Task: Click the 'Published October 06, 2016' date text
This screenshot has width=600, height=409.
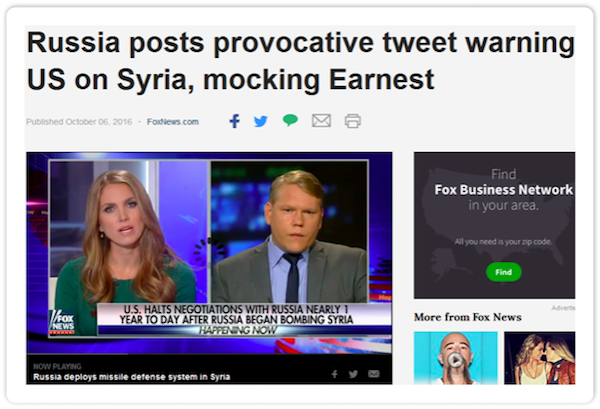Action: [79, 122]
